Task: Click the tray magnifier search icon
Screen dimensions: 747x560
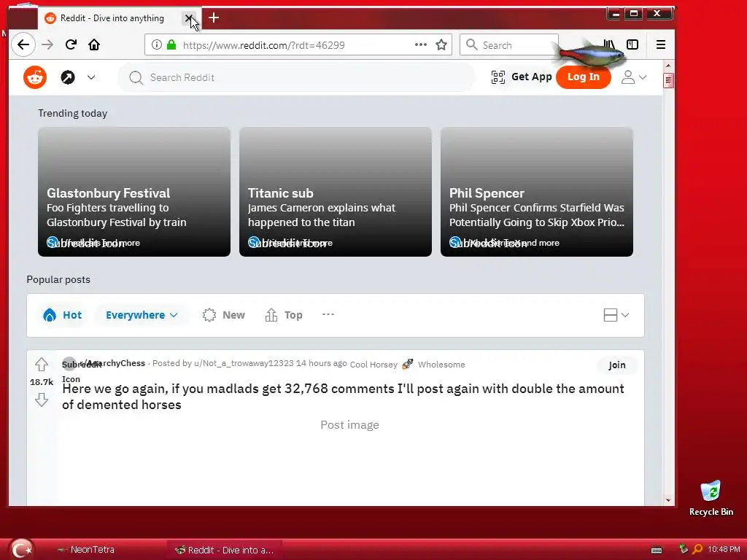Action: click(697, 549)
